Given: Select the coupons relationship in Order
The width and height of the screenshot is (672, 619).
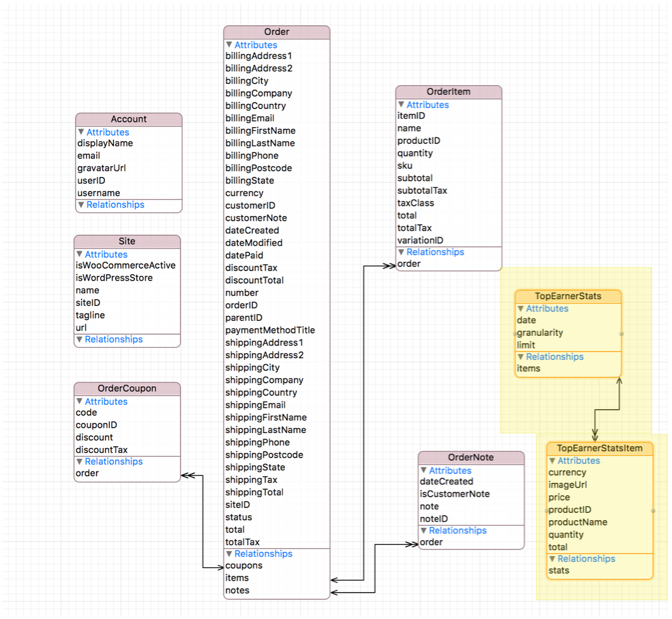Looking at the screenshot, I should click(x=244, y=566).
